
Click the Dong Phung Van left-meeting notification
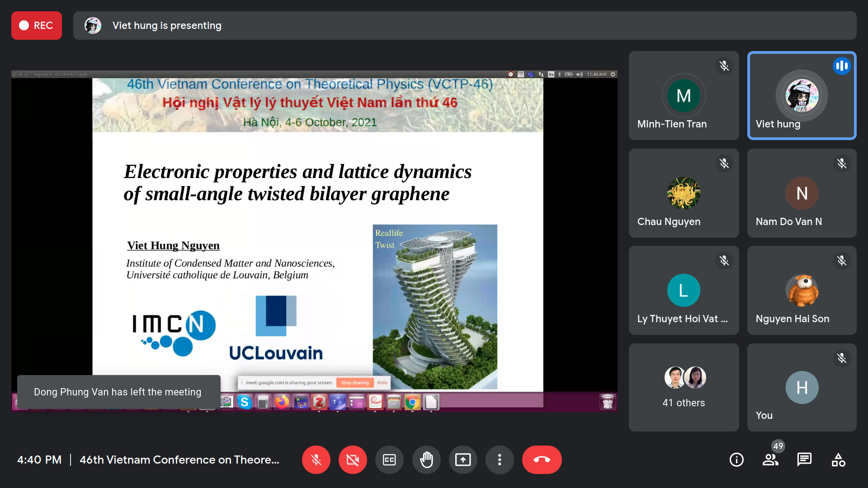click(x=118, y=392)
